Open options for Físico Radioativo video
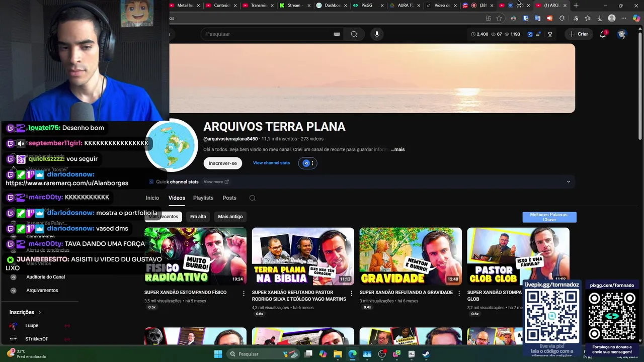Image resolution: width=644 pixels, height=362 pixels. pos(244,293)
